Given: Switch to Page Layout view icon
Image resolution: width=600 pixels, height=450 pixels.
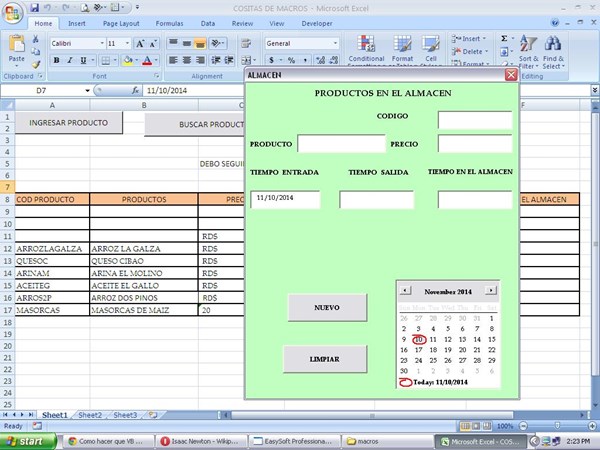Looking at the screenshot, I should click(x=476, y=426).
